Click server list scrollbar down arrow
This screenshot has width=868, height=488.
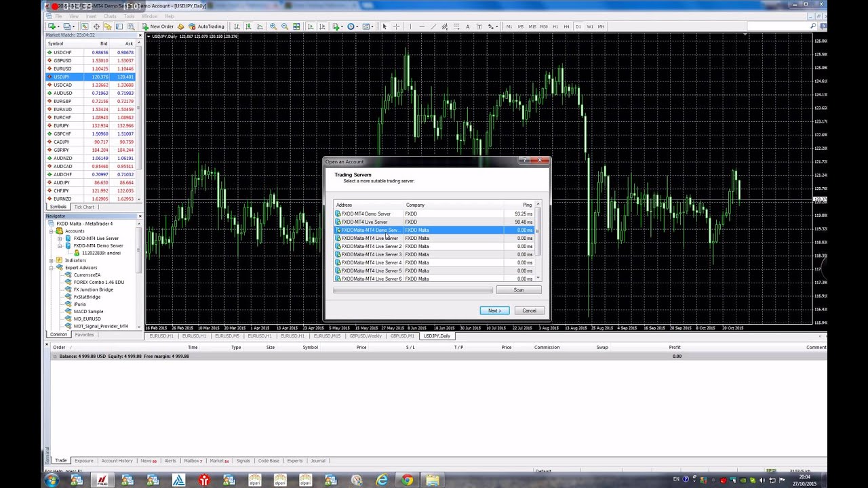pyautogui.click(x=538, y=279)
